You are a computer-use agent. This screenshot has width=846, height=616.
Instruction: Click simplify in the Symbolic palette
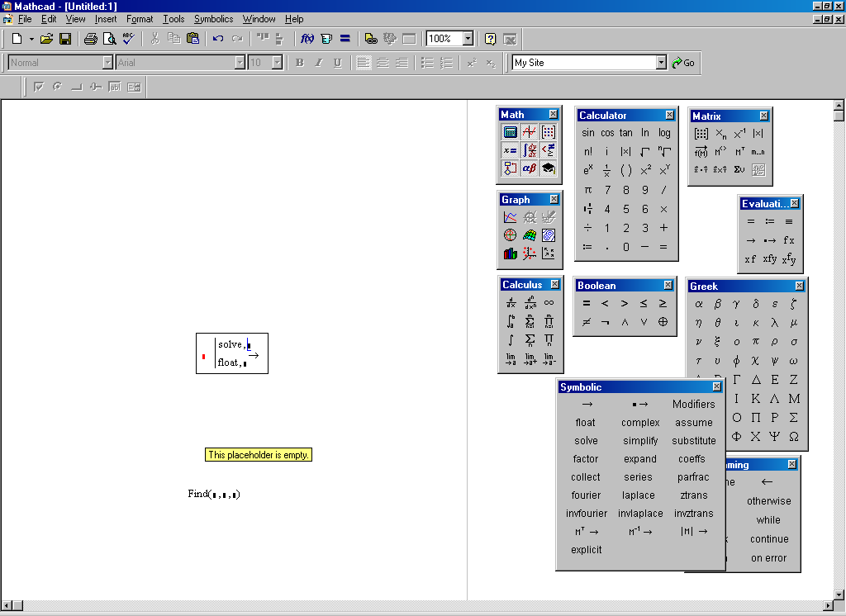coord(640,441)
